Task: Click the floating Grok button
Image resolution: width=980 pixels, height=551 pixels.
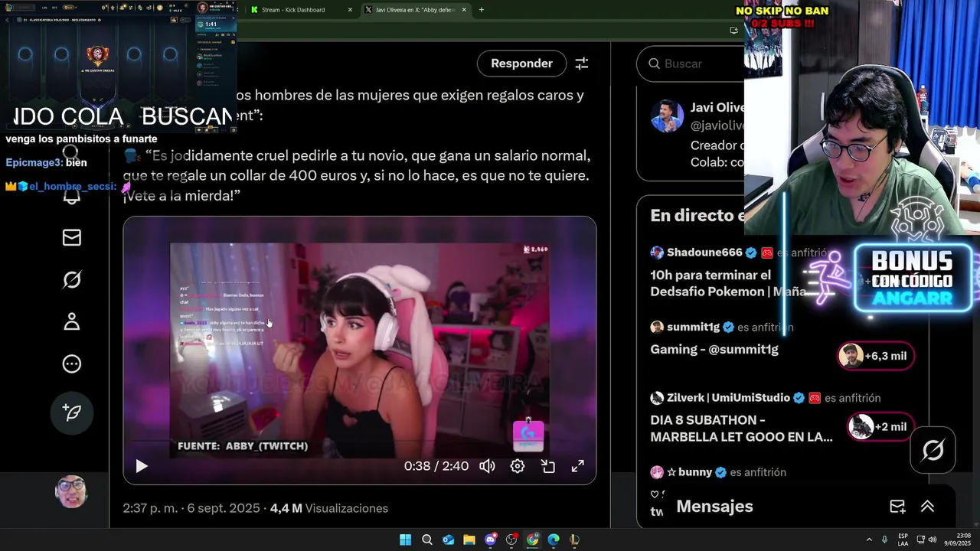Action: (933, 450)
